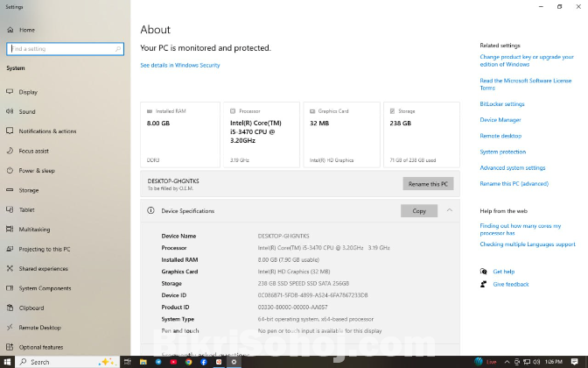Screen dimensions: 588x368
Task: Click the Windows Start button
Action: click(x=8, y=361)
